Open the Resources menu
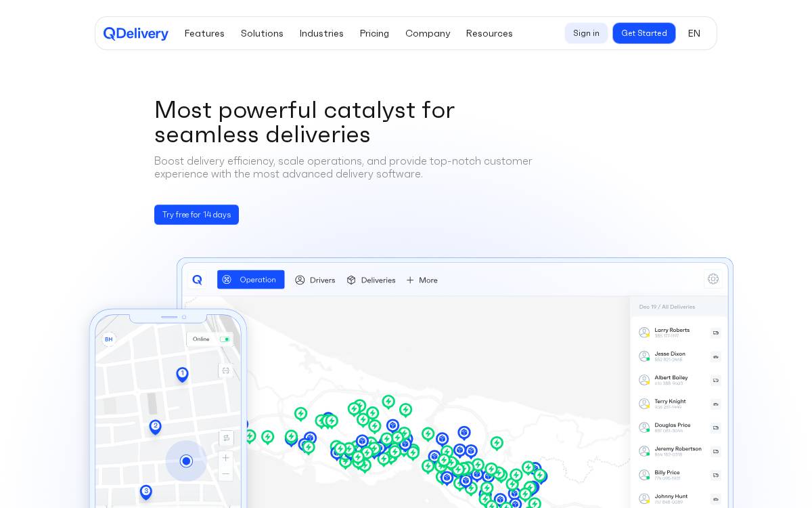 pos(489,33)
